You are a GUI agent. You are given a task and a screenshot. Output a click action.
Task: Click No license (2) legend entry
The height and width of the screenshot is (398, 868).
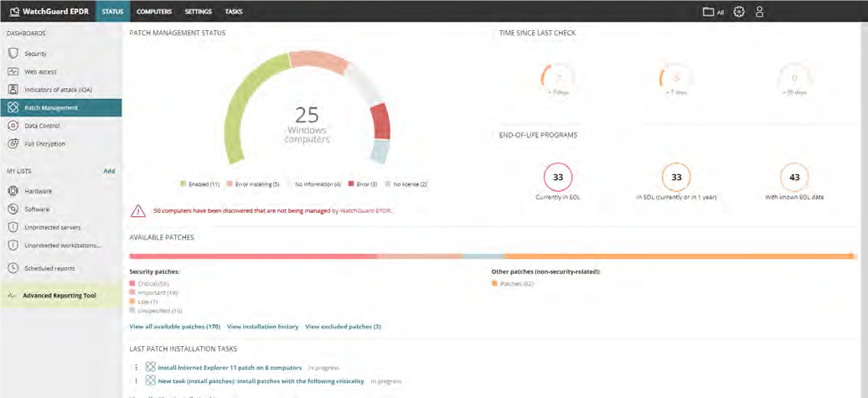pos(407,183)
